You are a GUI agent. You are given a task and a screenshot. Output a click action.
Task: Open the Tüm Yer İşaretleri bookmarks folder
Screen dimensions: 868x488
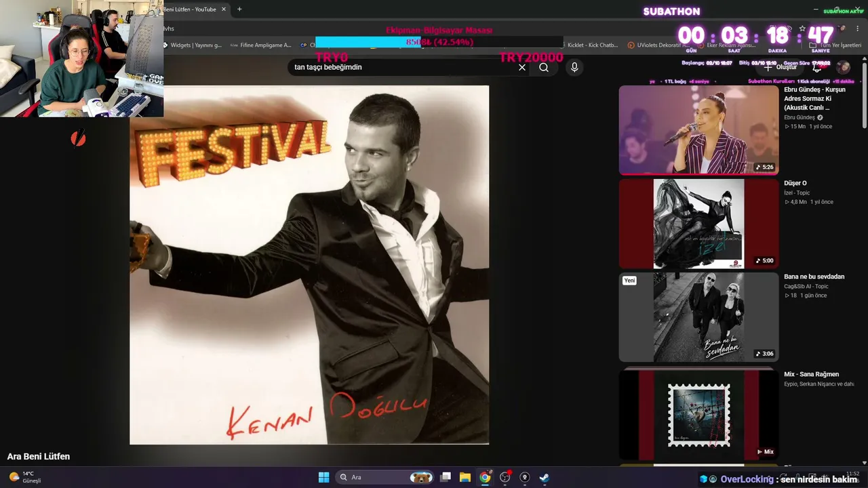click(x=835, y=45)
